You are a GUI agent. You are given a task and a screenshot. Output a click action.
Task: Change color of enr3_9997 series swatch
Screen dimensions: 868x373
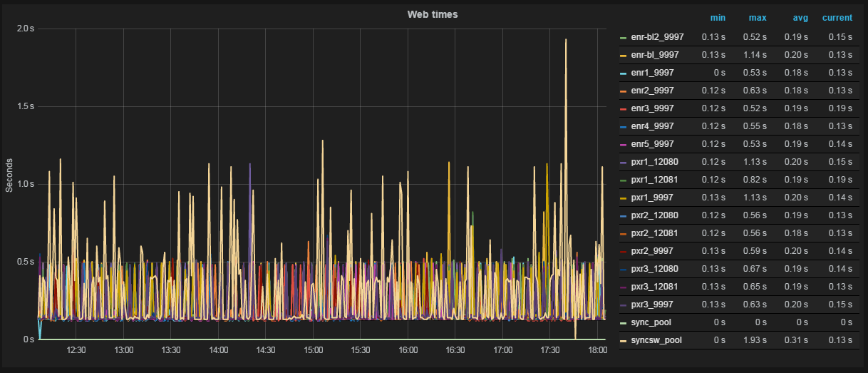[624, 108]
